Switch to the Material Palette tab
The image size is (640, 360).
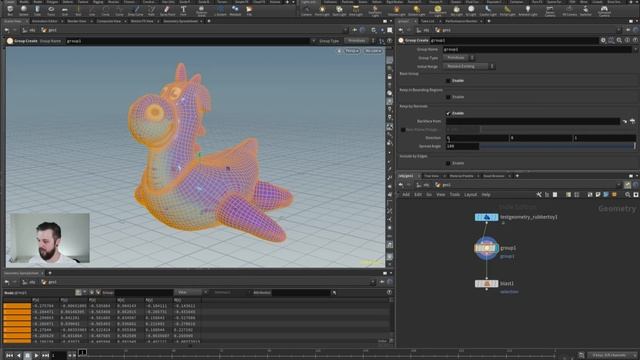point(461,176)
